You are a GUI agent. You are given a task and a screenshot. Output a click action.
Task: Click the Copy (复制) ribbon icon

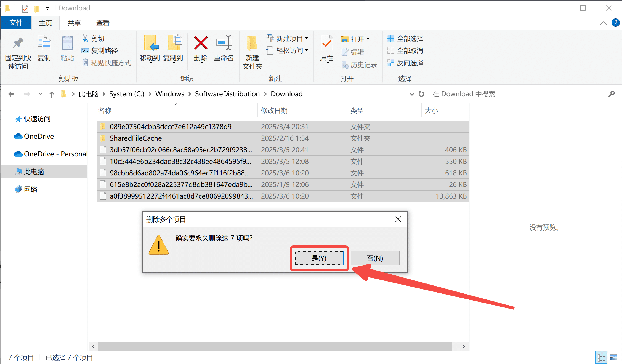click(x=44, y=43)
